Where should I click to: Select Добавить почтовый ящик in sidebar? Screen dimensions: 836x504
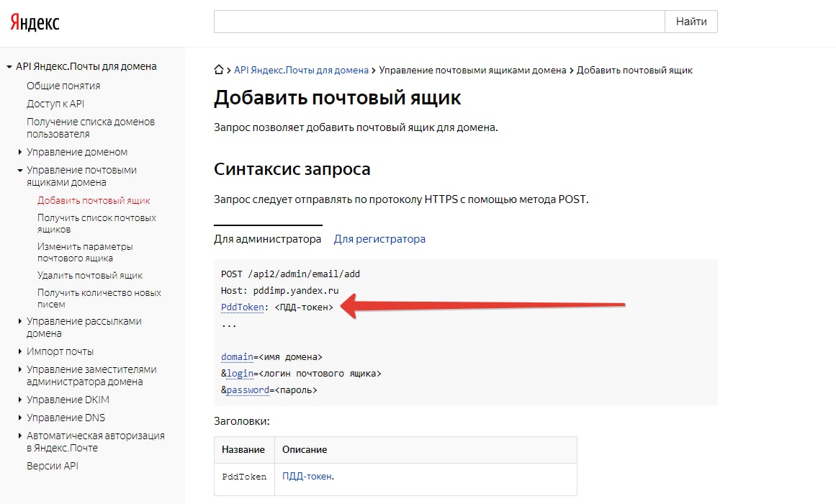point(94,201)
